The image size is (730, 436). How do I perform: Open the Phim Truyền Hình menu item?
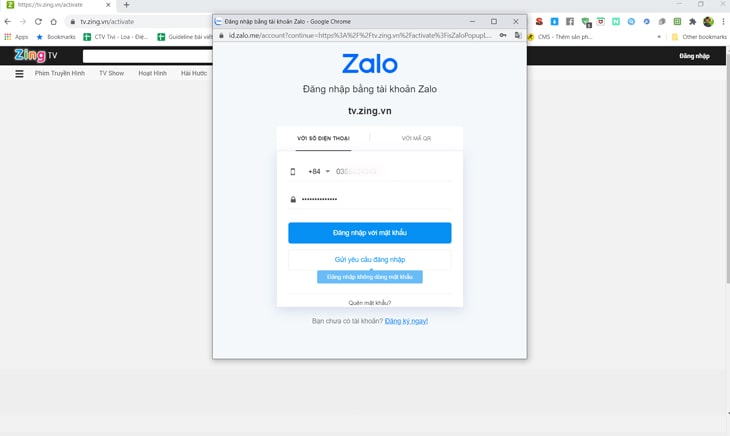pos(60,73)
